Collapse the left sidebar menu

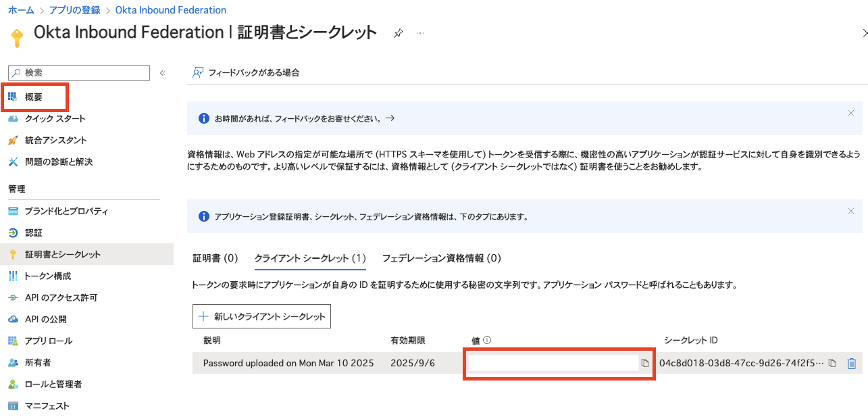click(162, 73)
